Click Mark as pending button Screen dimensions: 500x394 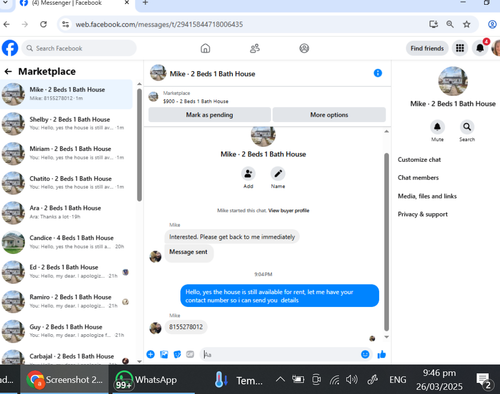[209, 115]
